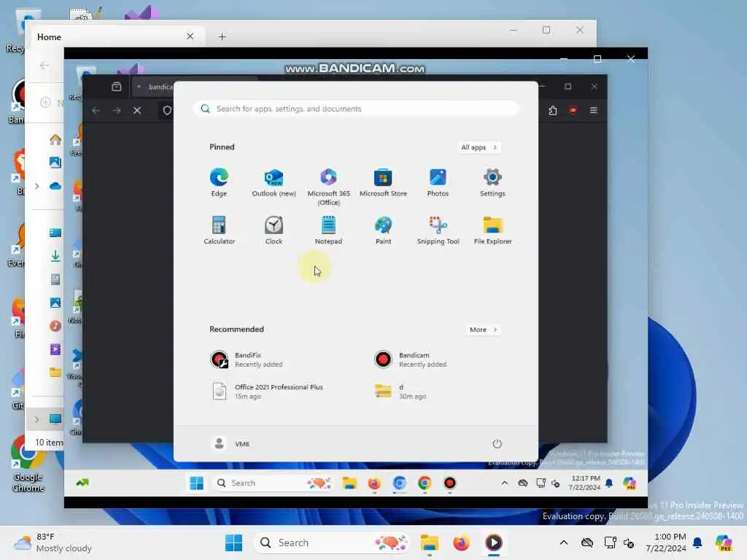Click More in Recommended section
The height and width of the screenshot is (560, 747).
tap(483, 330)
